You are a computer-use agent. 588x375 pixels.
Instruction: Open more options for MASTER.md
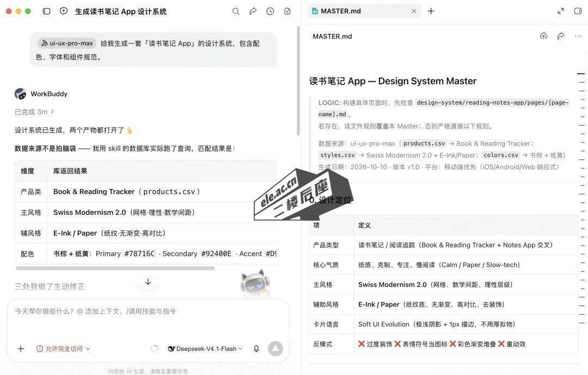coord(578,36)
